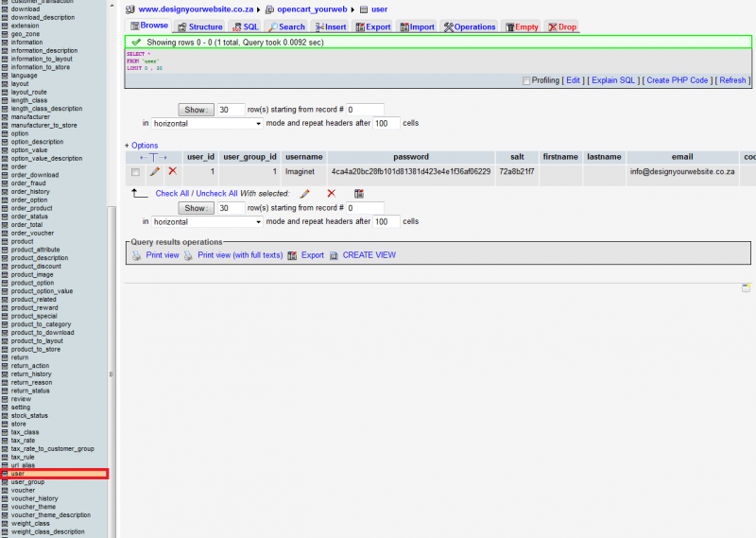Image resolution: width=756 pixels, height=538 pixels.
Task: Click the Edit query link
Action: coord(573,80)
